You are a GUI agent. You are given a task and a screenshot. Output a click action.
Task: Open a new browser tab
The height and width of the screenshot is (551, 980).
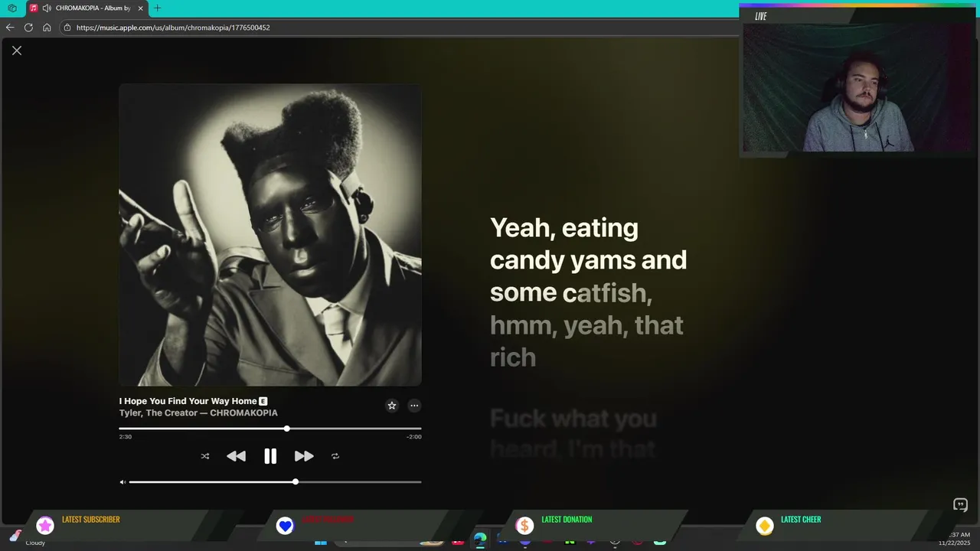click(157, 8)
